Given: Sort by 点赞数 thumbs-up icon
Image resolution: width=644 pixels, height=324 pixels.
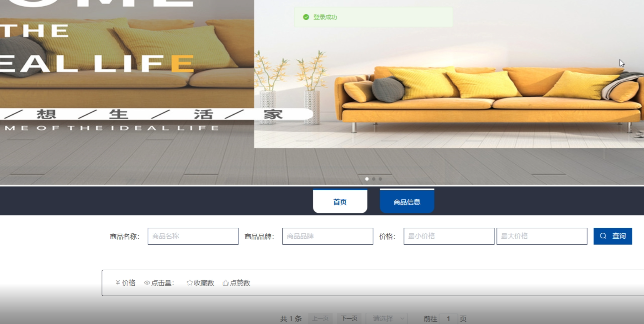Looking at the screenshot, I should [225, 283].
